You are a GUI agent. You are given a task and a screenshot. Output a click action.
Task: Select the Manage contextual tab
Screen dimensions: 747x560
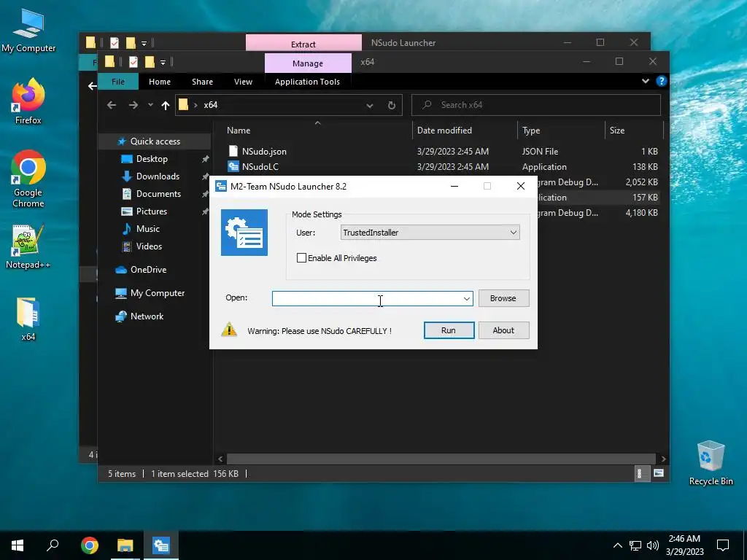pyautogui.click(x=308, y=63)
